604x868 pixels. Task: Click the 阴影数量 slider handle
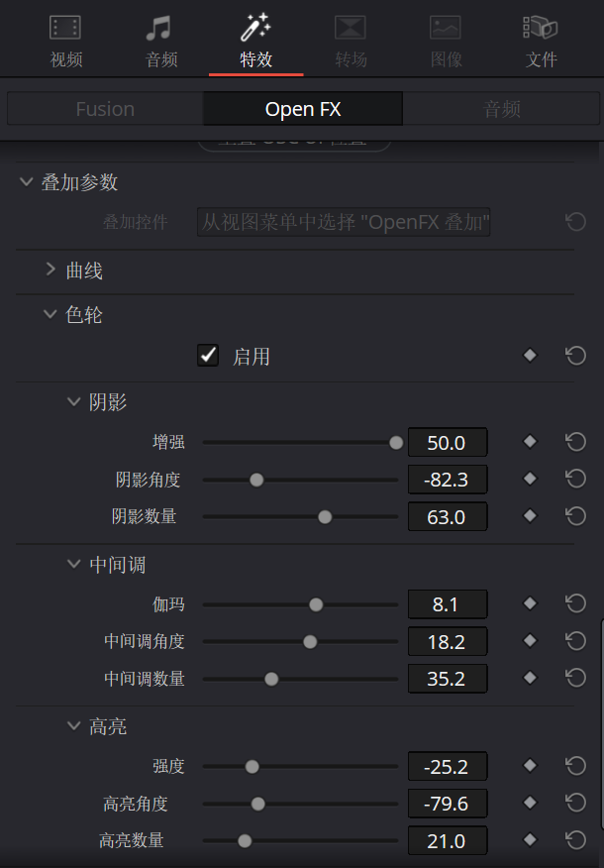click(325, 516)
